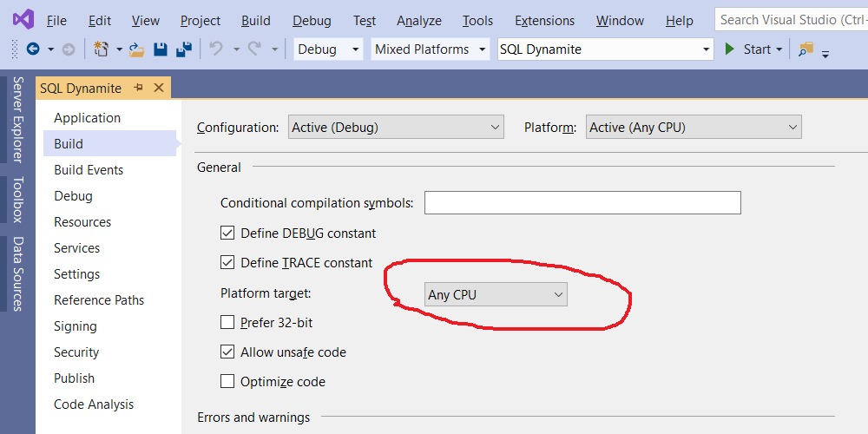Click the pin icon on SQL Dynamite tab
The image size is (868, 434).
[x=138, y=88]
